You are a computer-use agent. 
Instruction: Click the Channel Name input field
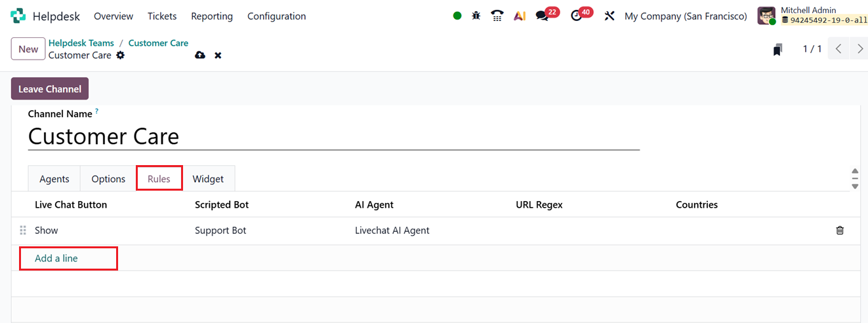point(333,136)
